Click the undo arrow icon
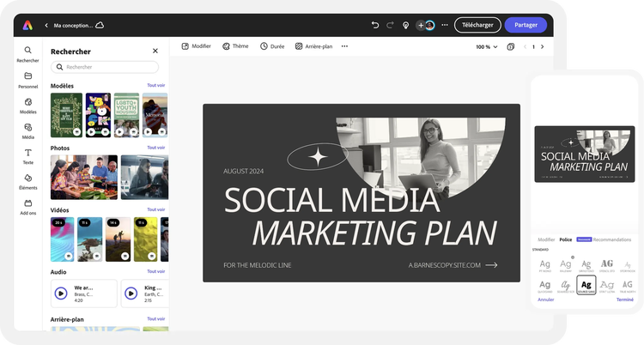Viewport: 644px width, 345px height. point(375,25)
